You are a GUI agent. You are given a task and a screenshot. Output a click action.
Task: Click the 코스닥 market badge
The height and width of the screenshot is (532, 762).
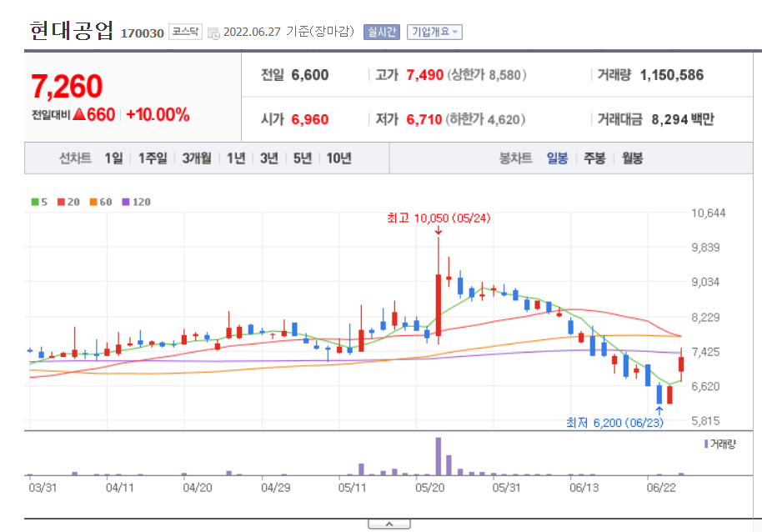tap(185, 32)
